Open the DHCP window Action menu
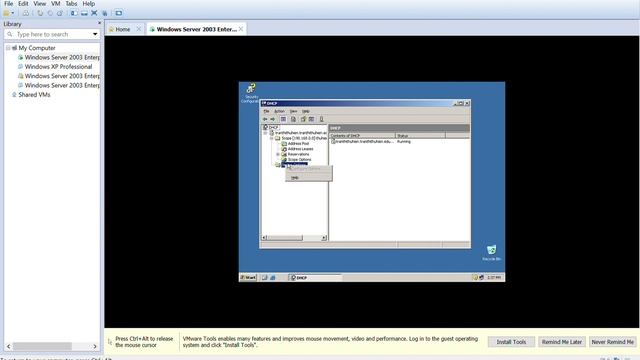Viewport: 640px width, 360px height. (x=279, y=111)
